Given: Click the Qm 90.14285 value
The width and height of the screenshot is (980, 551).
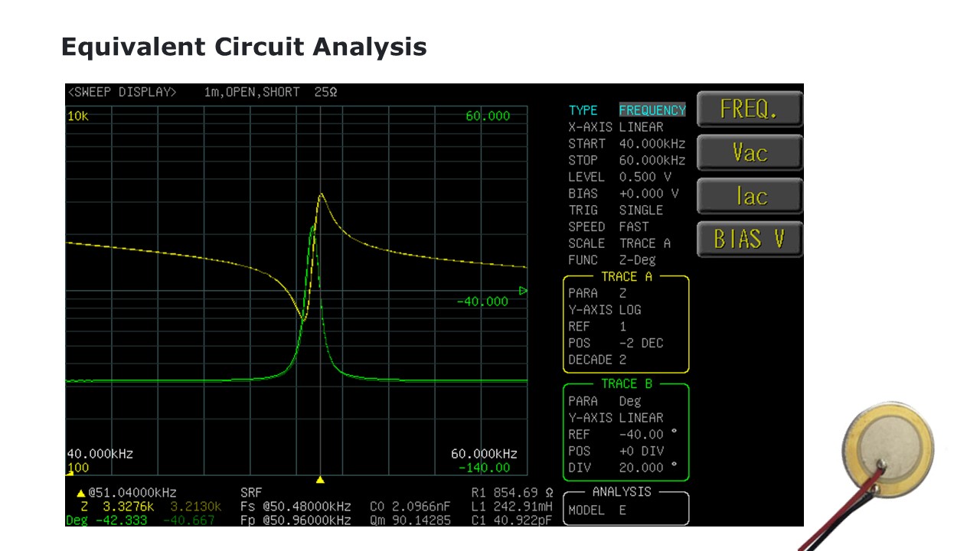Looking at the screenshot, I should pos(410,520).
